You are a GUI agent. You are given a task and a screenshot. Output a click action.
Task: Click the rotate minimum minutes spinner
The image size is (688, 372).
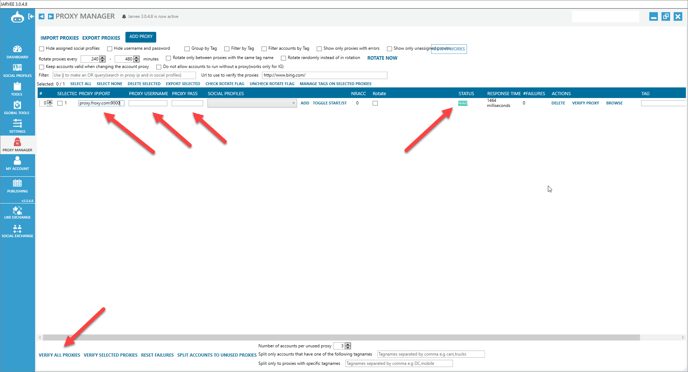coord(102,59)
